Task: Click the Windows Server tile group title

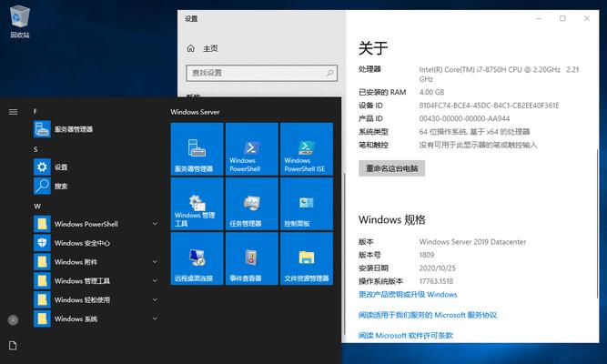Action: pos(195,112)
